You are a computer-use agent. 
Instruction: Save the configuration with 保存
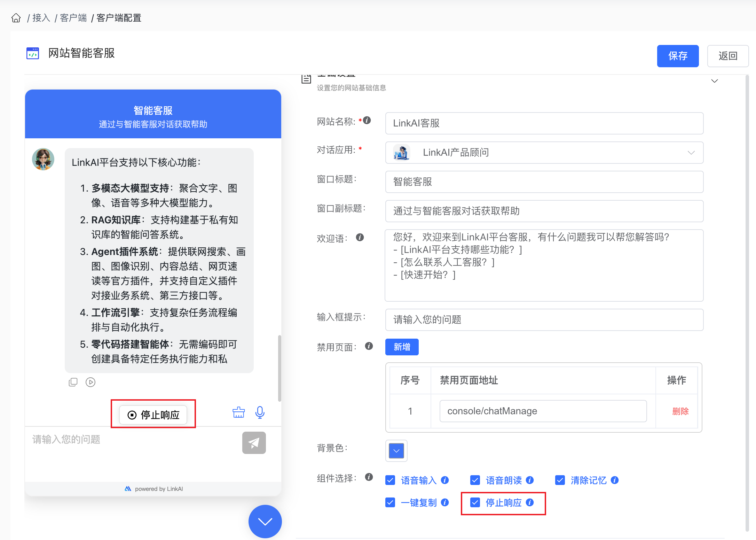(678, 56)
